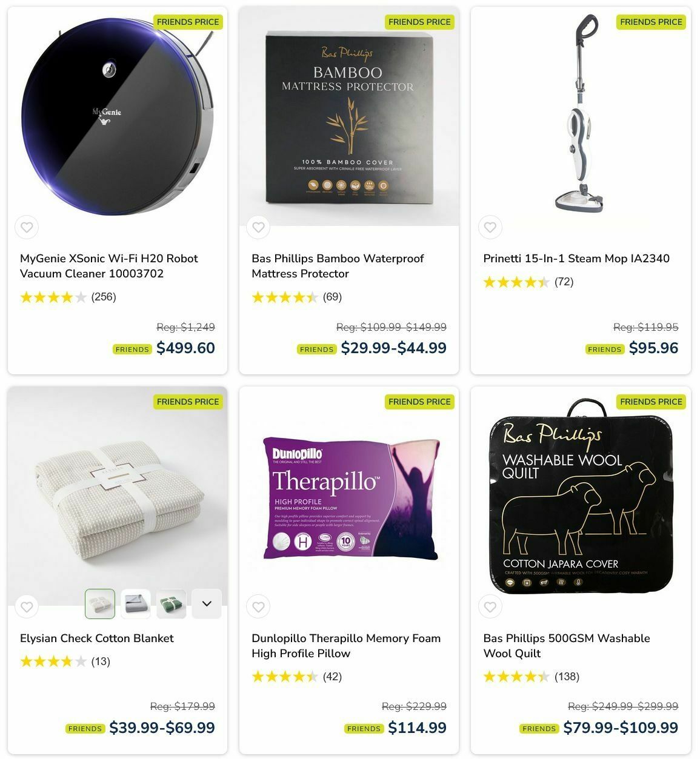Open the steam mop product image
The height and width of the screenshot is (759, 700).
coord(581,116)
